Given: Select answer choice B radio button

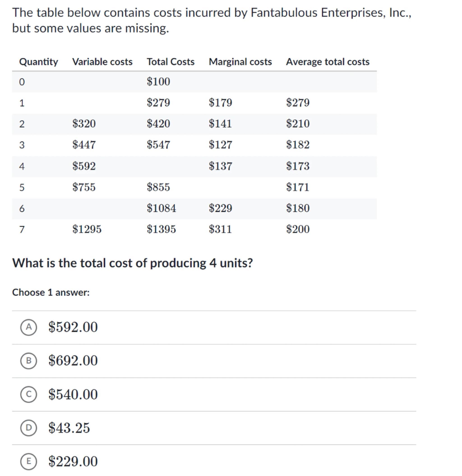Looking at the screenshot, I should coord(29,361).
